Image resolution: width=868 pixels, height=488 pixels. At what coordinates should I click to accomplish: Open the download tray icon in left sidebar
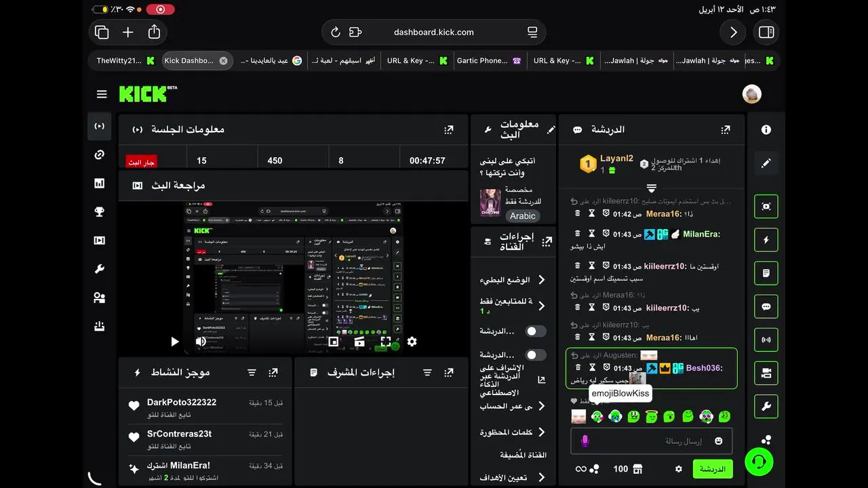point(100,326)
